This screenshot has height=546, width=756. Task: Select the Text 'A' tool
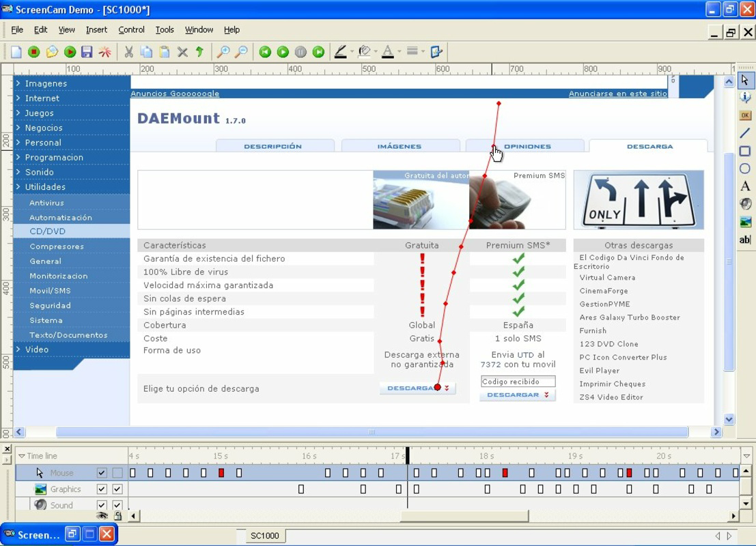tap(745, 186)
